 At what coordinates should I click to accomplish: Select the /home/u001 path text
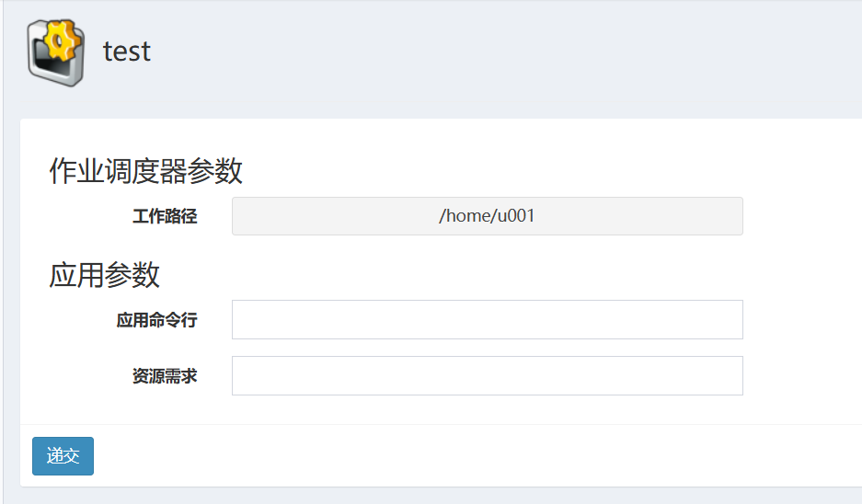[487, 216]
